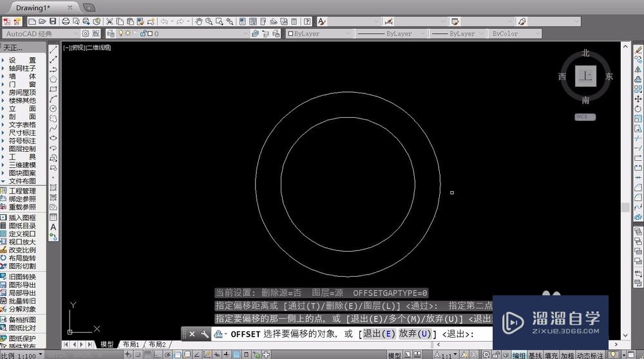Click the Cut scissors icon
The width and height of the screenshot is (644, 359).
pos(109,21)
